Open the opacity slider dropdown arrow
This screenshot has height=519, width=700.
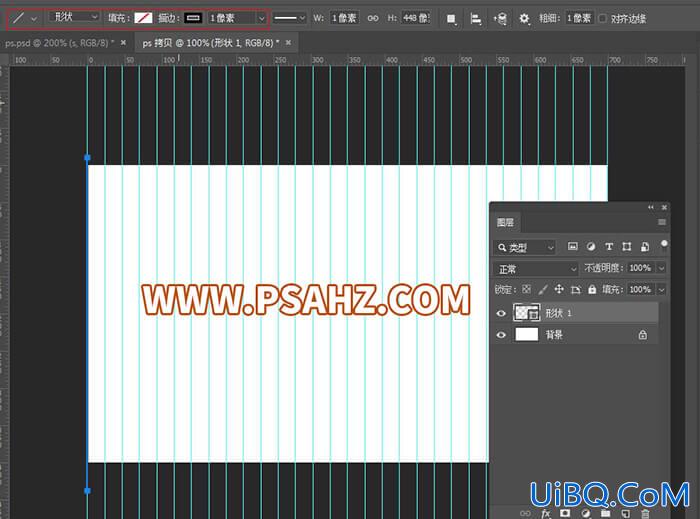(662, 268)
